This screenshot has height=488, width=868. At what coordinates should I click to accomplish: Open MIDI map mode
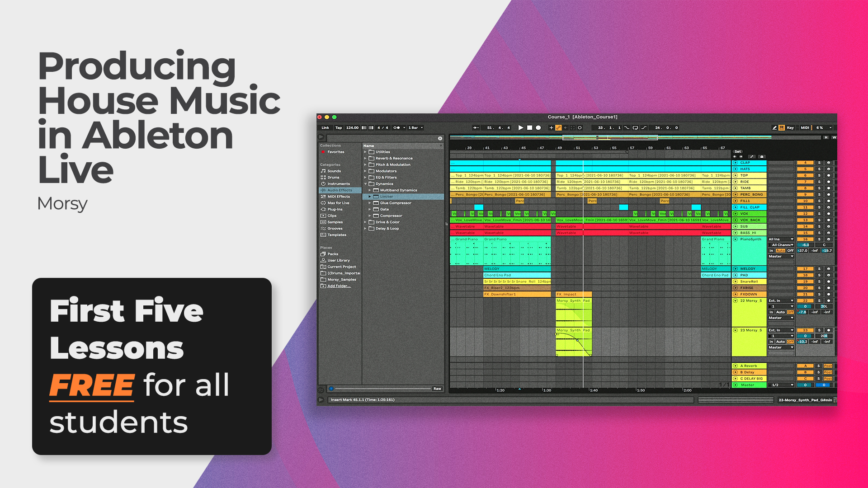tap(805, 128)
